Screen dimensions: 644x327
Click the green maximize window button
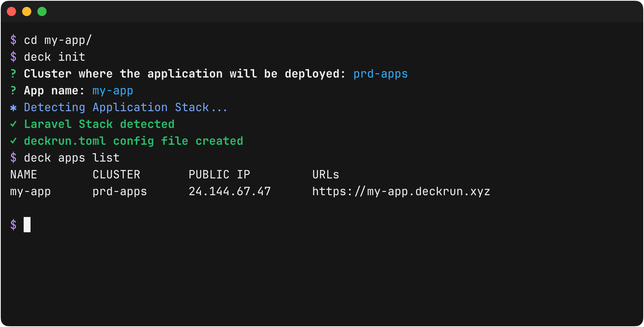click(42, 11)
